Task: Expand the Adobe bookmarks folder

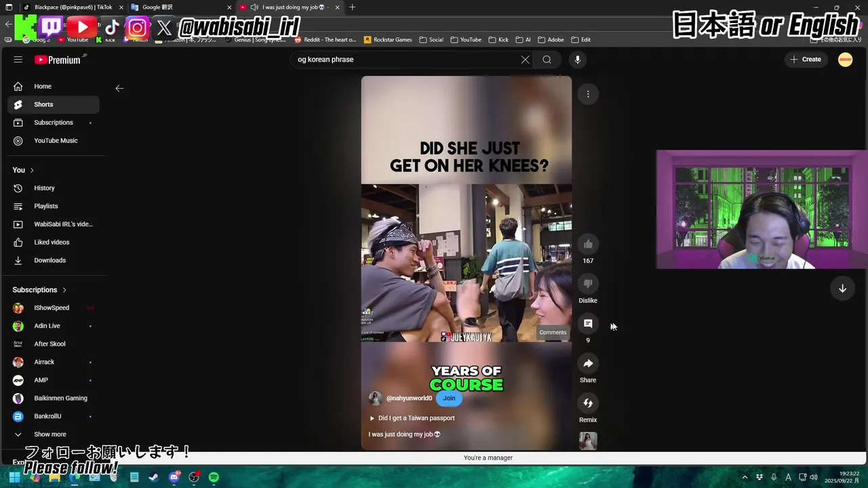Action: coord(551,40)
